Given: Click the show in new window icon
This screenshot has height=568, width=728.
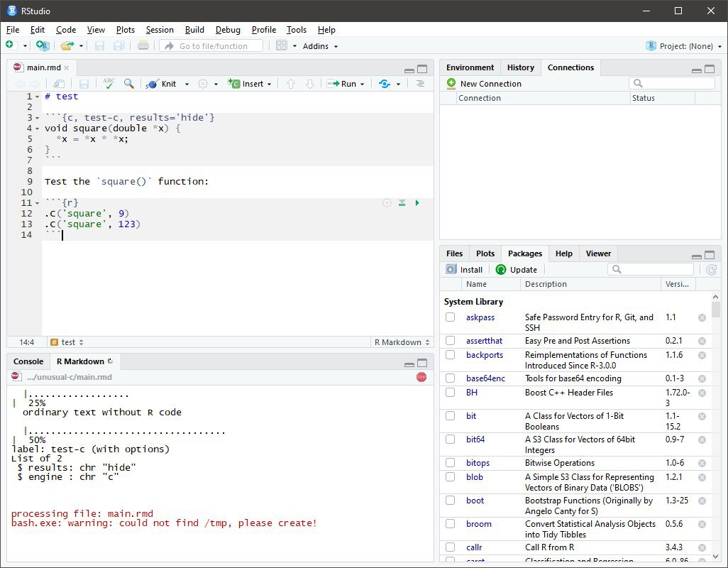Looking at the screenshot, I should pos(59,84).
